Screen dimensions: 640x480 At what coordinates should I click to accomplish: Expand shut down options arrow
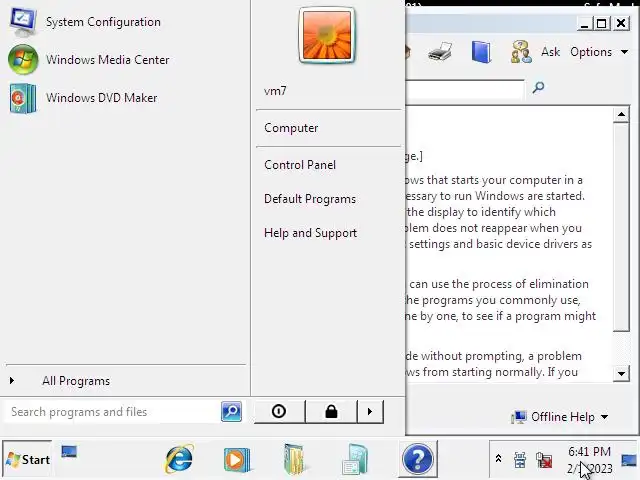tap(370, 411)
